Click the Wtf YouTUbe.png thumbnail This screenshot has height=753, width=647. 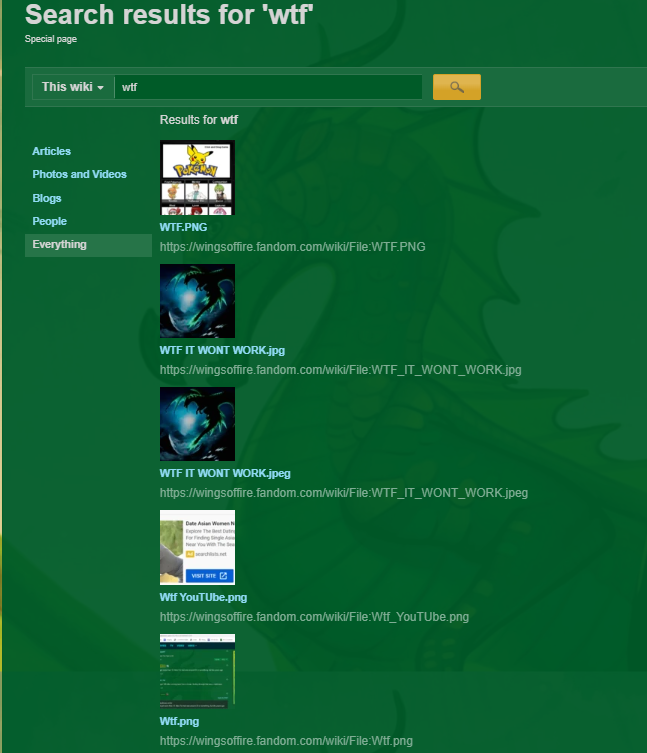coord(197,547)
